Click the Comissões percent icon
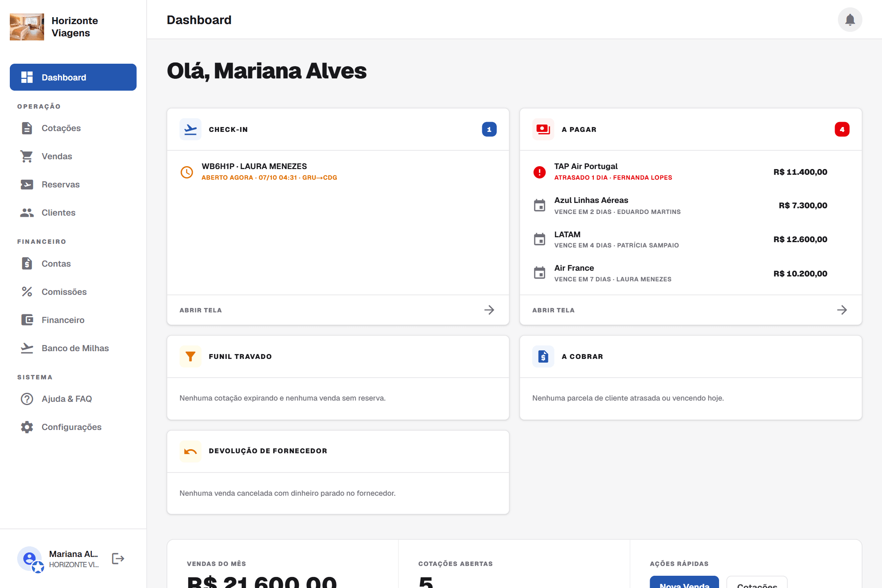This screenshot has height=588, width=882. [27, 292]
